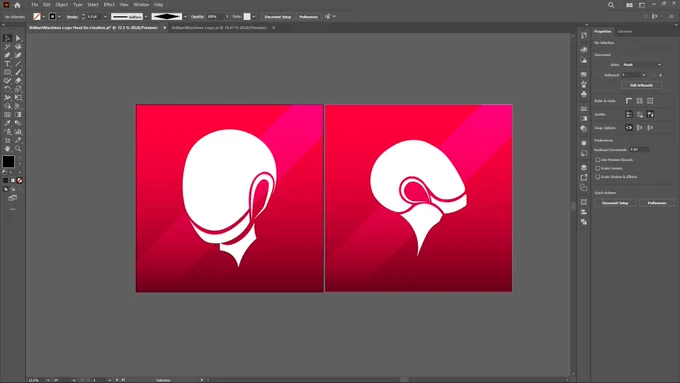Select the Paintbrush tool
This screenshot has width=680, height=383.
(18, 72)
